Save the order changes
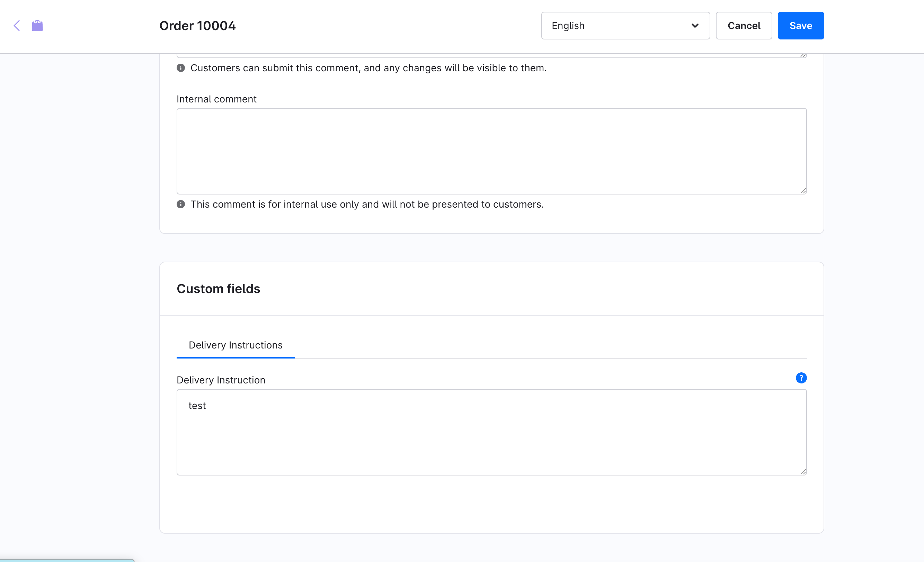Screen dimensions: 924x562 801,26
